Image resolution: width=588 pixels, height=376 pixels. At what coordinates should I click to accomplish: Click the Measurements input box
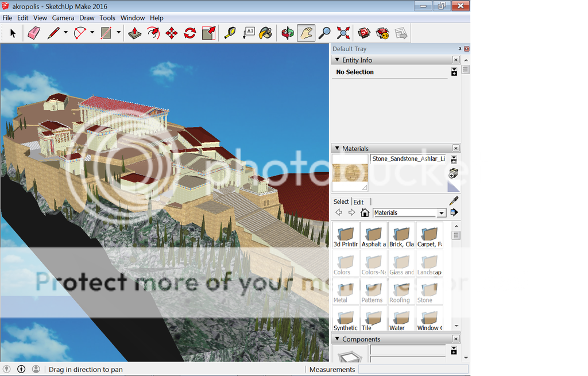click(x=413, y=369)
